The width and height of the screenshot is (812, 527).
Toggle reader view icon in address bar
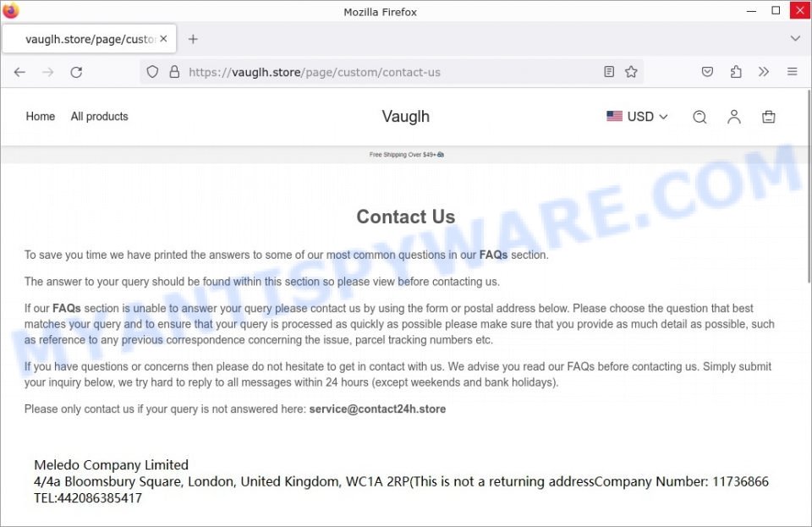point(609,72)
